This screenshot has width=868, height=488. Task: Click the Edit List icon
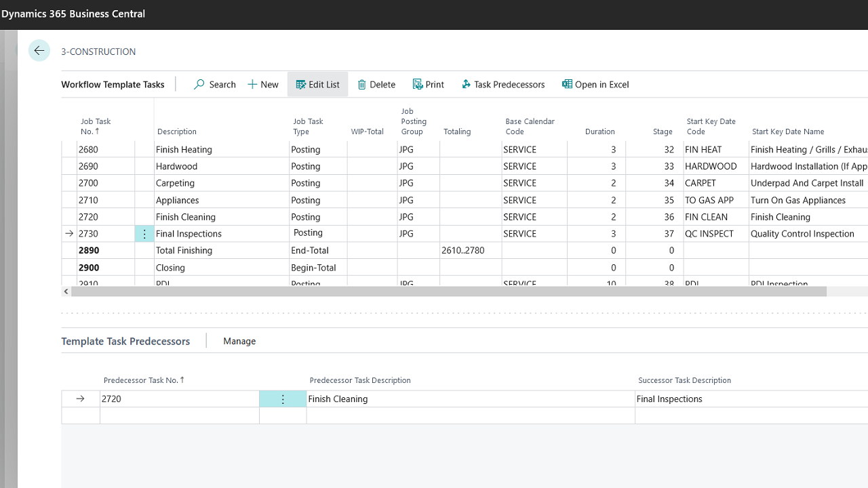coord(301,85)
